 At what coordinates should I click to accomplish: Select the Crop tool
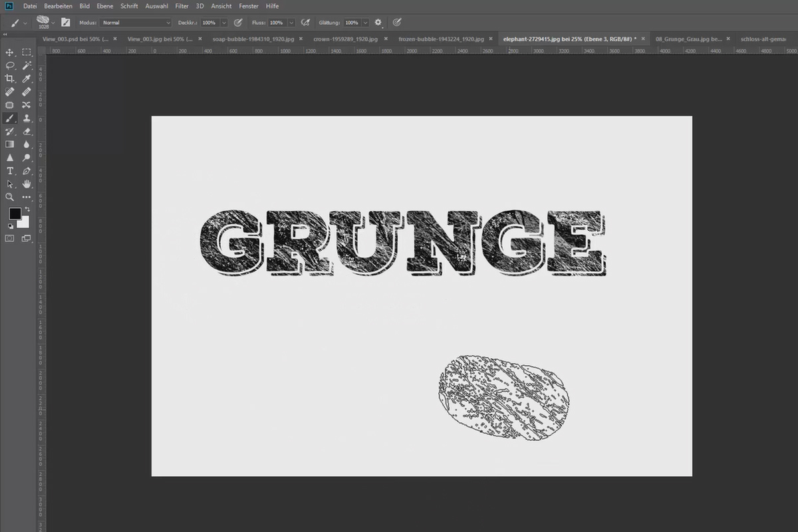click(9, 78)
